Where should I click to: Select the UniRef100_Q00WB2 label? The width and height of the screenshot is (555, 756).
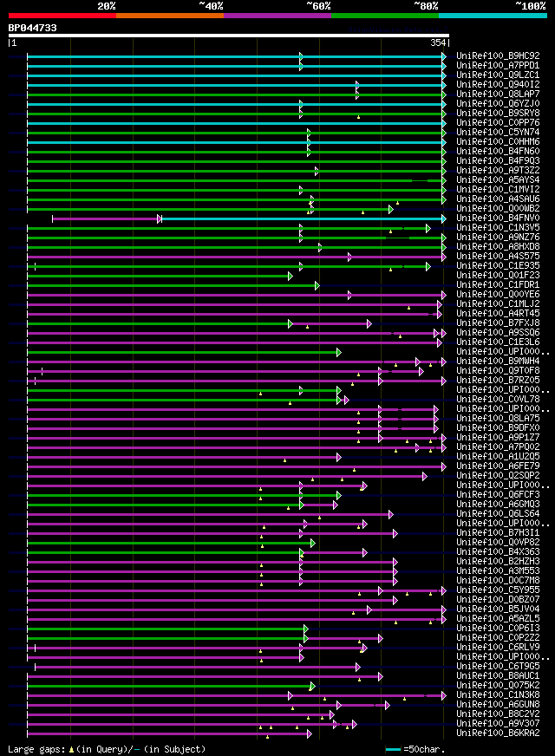click(x=498, y=209)
